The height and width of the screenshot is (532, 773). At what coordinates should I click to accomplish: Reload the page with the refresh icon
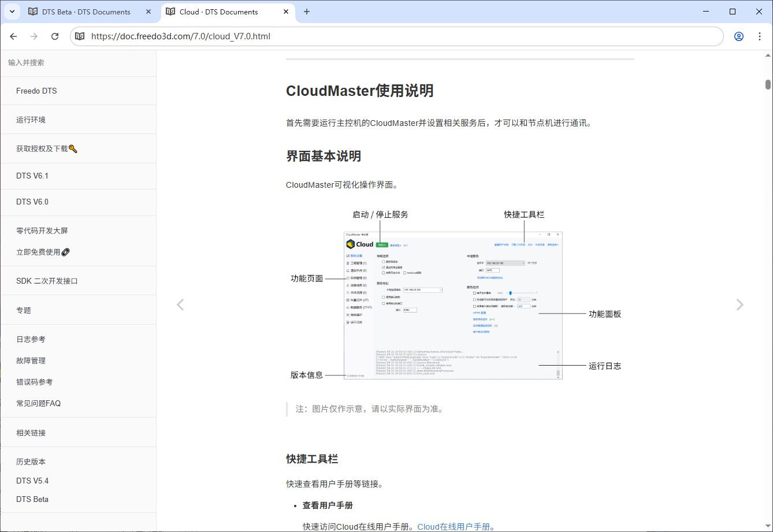55,36
